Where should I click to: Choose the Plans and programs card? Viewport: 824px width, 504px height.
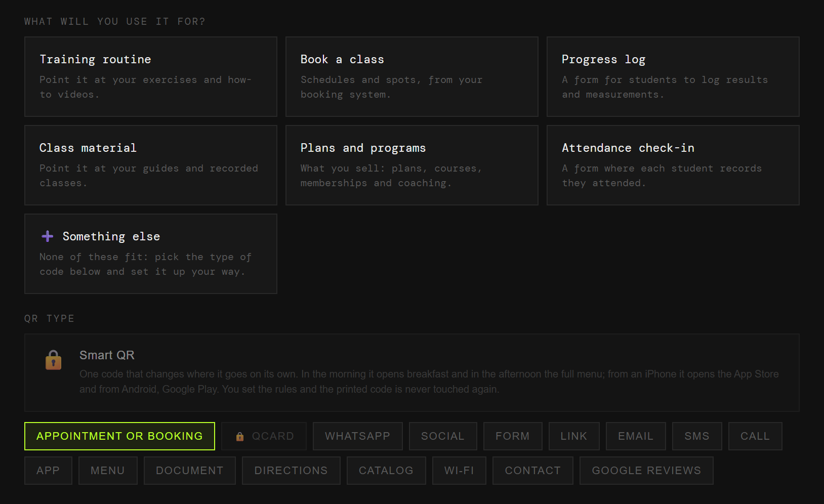coord(412,165)
